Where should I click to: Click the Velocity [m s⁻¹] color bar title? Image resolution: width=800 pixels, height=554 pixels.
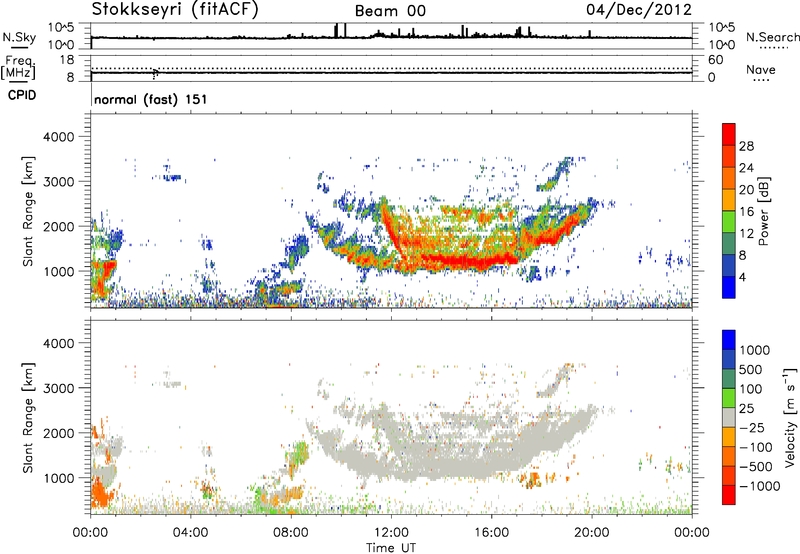pyautogui.click(x=790, y=417)
